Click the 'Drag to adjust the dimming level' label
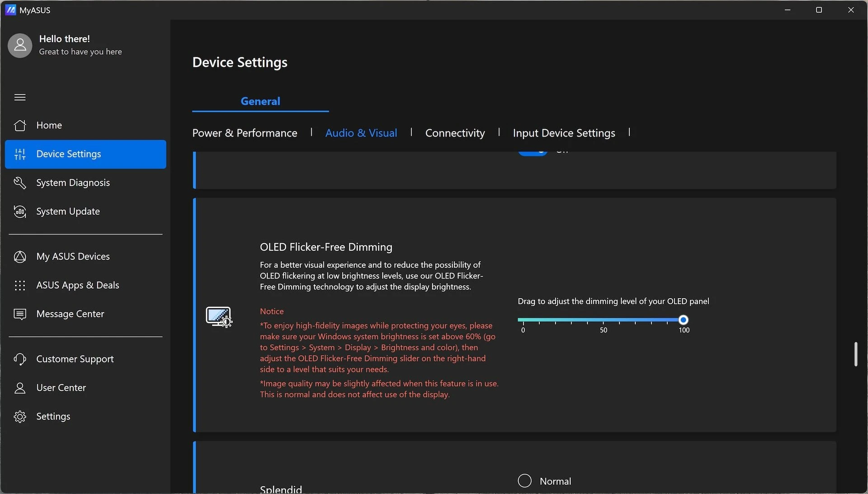 point(613,301)
